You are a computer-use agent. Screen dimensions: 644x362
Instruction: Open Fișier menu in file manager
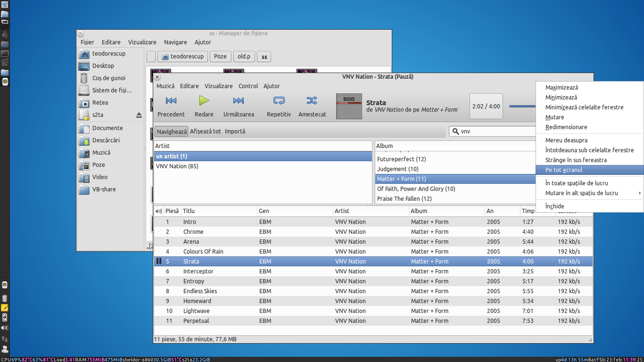pyautogui.click(x=87, y=42)
